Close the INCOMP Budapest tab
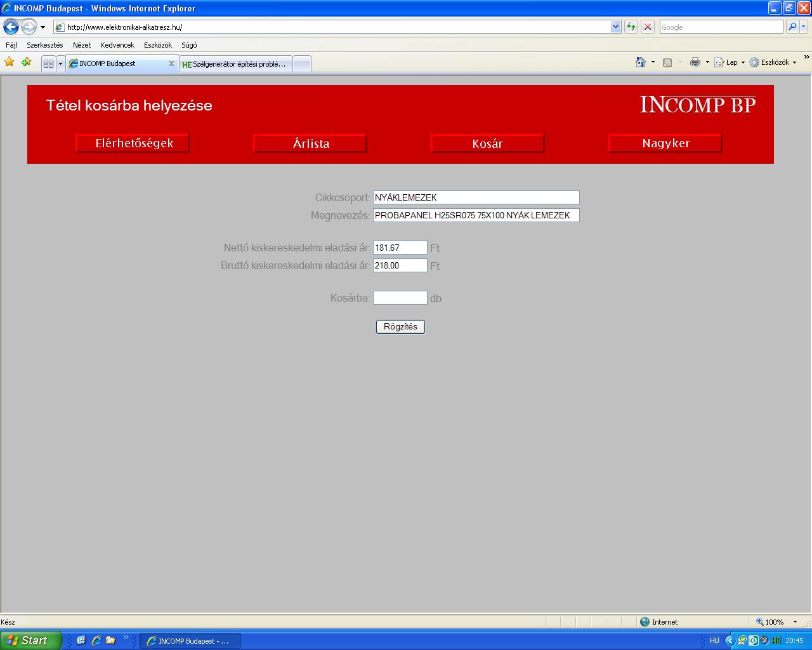Viewport: 812px width, 650px height. (x=171, y=63)
